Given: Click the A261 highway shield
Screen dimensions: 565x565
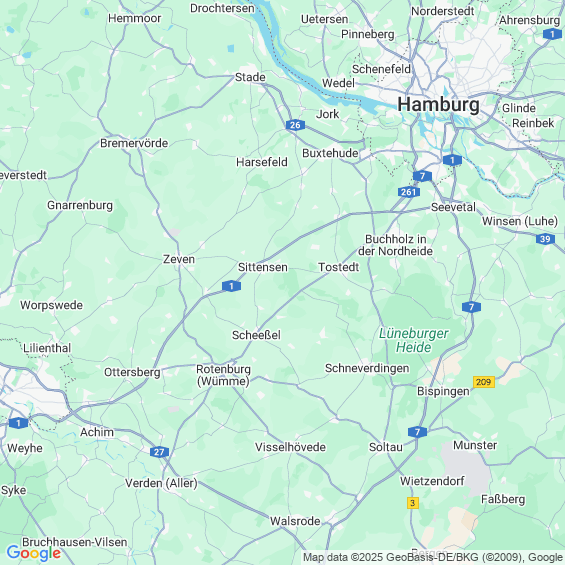Looking at the screenshot, I should 409,192.
